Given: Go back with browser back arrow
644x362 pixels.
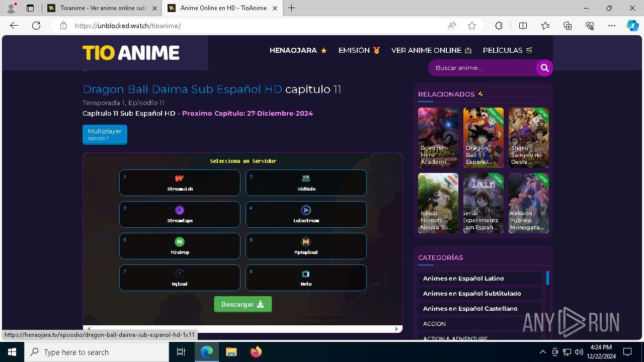Looking at the screenshot, I should tap(14, 26).
